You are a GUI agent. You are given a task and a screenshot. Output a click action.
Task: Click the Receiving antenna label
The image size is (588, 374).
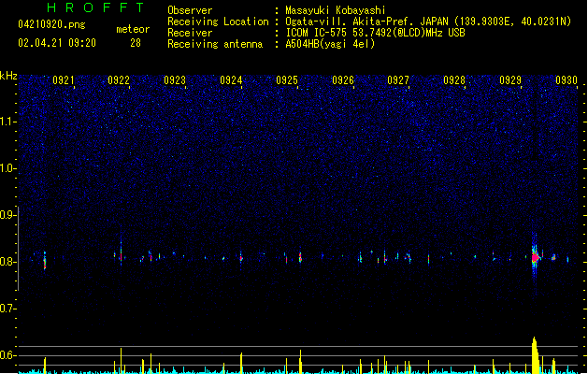pyautogui.click(x=215, y=44)
